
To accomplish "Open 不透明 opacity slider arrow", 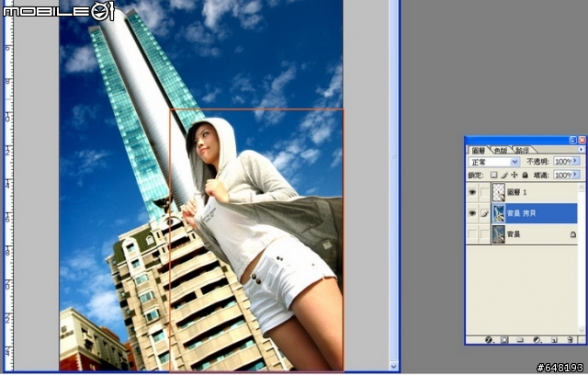I will point(576,161).
